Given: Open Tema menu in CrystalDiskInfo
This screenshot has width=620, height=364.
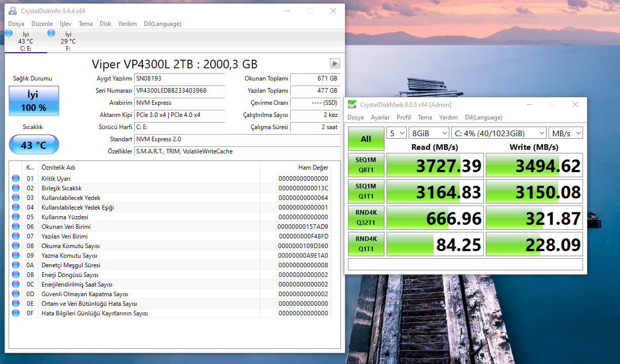Looking at the screenshot, I should tap(86, 24).
